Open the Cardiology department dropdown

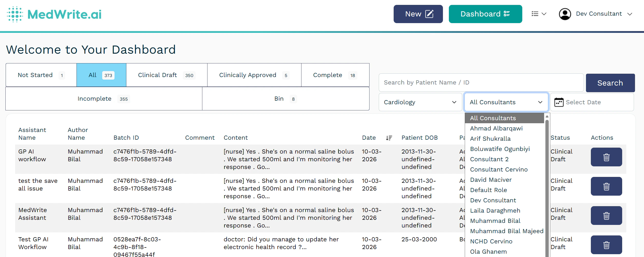pyautogui.click(x=420, y=102)
